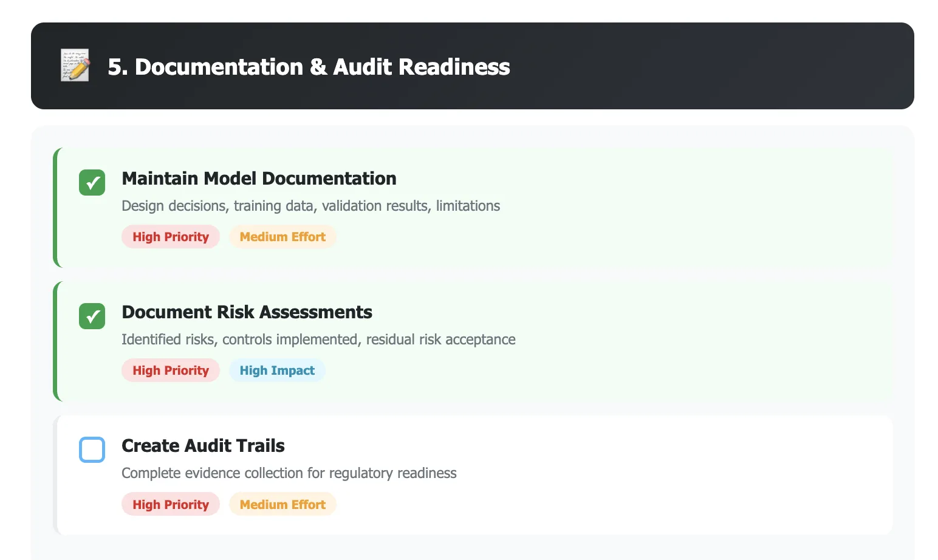Uncheck the Document Risk Assessments checkbox
Screen dimensions: 938x560
92,316
